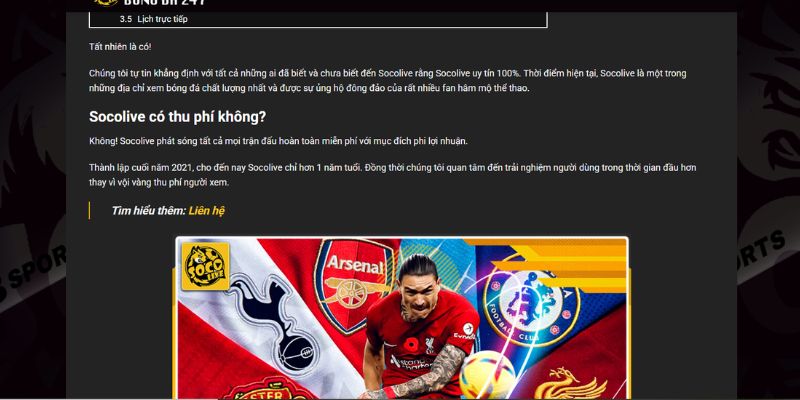This screenshot has height=400, width=800.
Task: Click the Socolive logo badge on banner
Action: [205, 266]
